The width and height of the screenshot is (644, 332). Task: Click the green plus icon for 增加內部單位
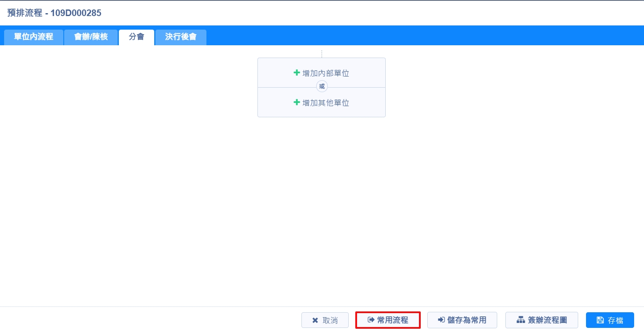point(297,73)
